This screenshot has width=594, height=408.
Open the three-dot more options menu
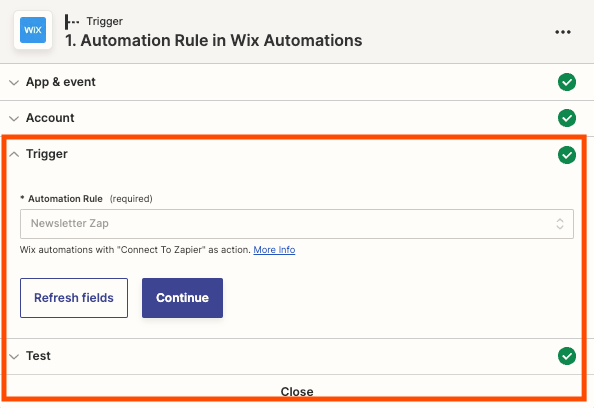[x=563, y=32]
